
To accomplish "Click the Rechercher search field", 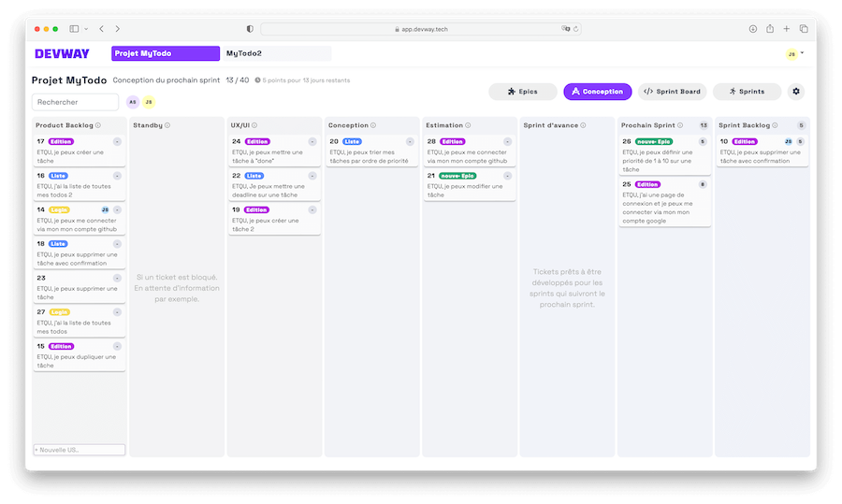I will pos(75,102).
